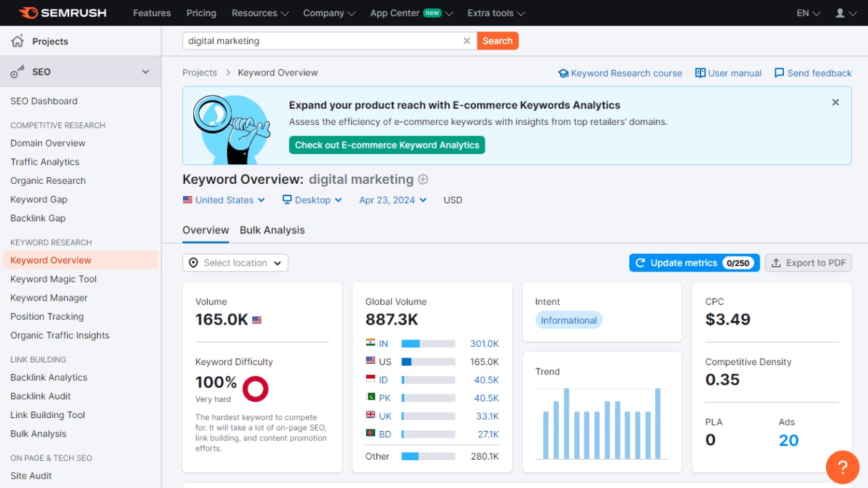Click the Semrush logo
The width and height of the screenshot is (868, 488).
(x=62, y=13)
